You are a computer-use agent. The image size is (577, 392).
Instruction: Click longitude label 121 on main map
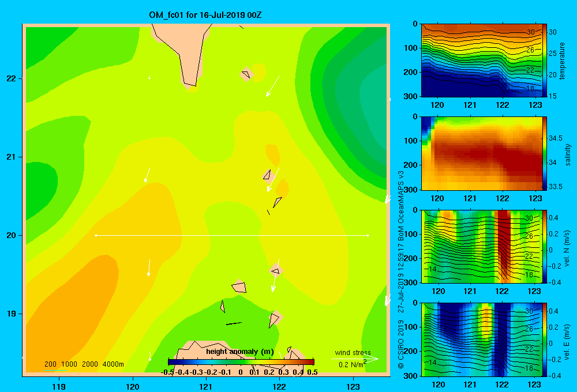(206, 386)
